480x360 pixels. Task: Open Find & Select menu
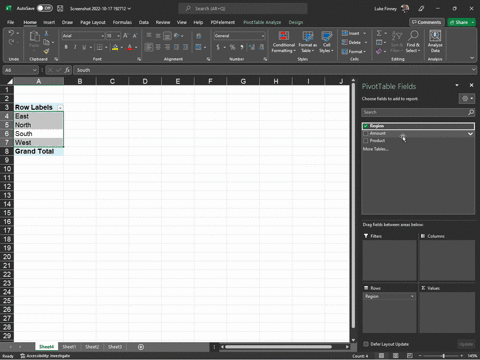[x=413, y=42]
